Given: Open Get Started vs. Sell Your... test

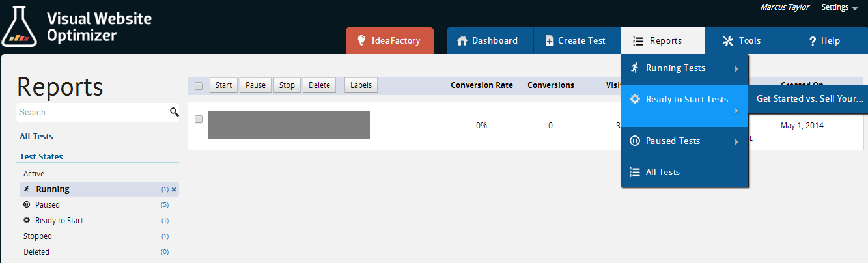Looking at the screenshot, I should (809, 99).
